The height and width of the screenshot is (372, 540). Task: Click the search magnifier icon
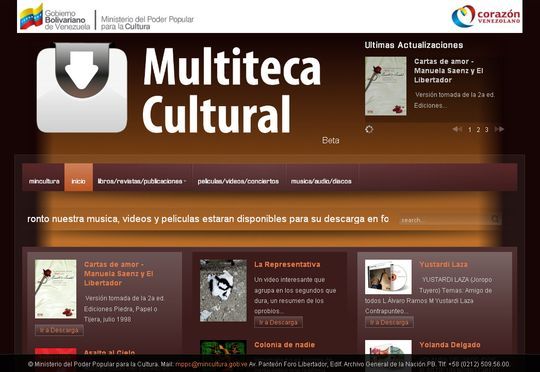pos(495,219)
